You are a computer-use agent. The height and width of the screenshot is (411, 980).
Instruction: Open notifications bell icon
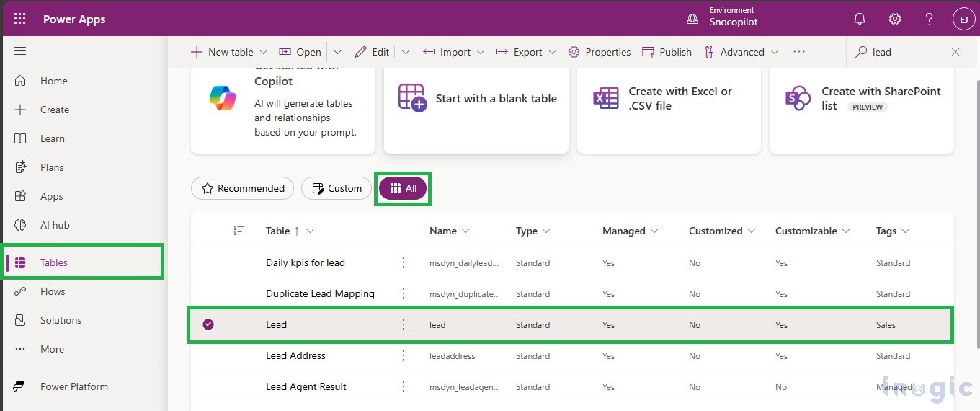coord(860,19)
